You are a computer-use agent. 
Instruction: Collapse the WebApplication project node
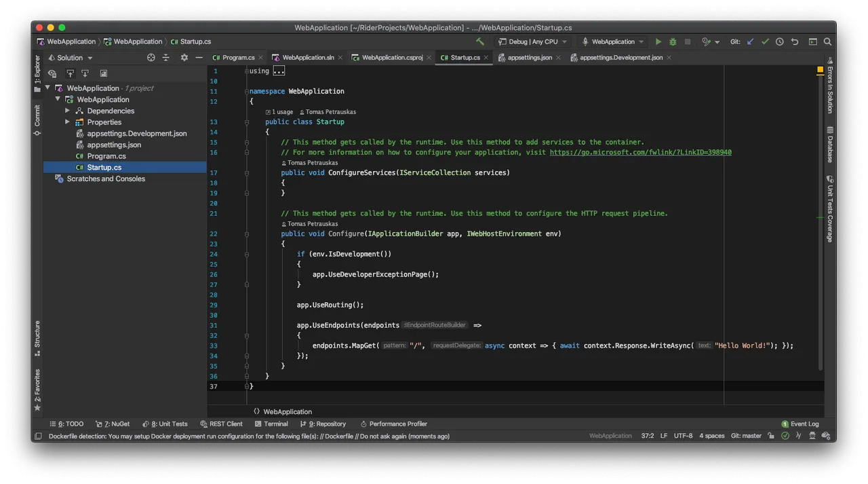[x=58, y=99]
